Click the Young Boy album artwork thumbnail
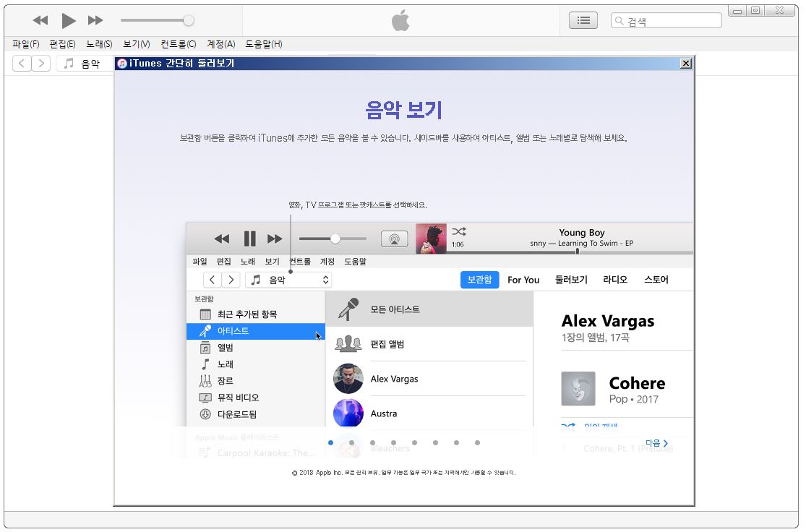Screen dimensions: 806x532 [431, 239]
